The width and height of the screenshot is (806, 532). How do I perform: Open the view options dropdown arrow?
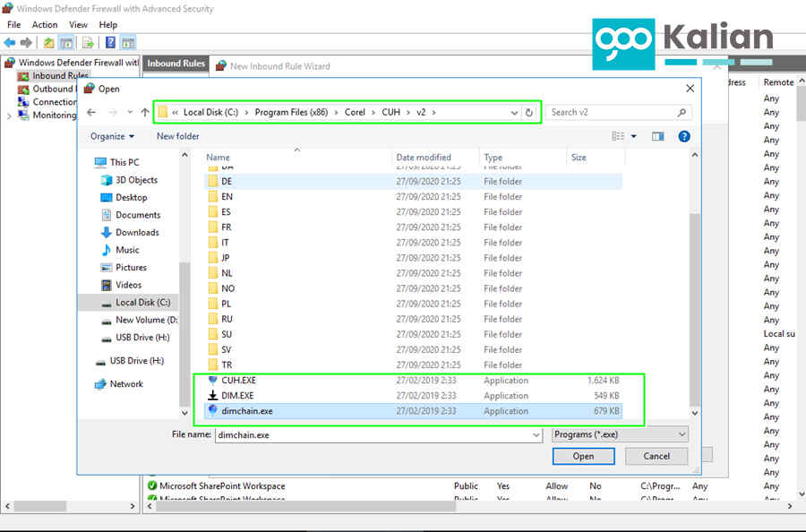pyautogui.click(x=634, y=136)
